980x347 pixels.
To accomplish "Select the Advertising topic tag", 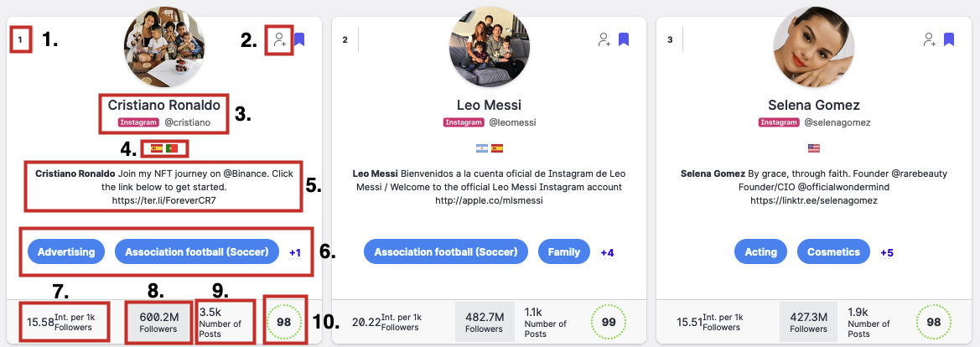I will pos(66,251).
